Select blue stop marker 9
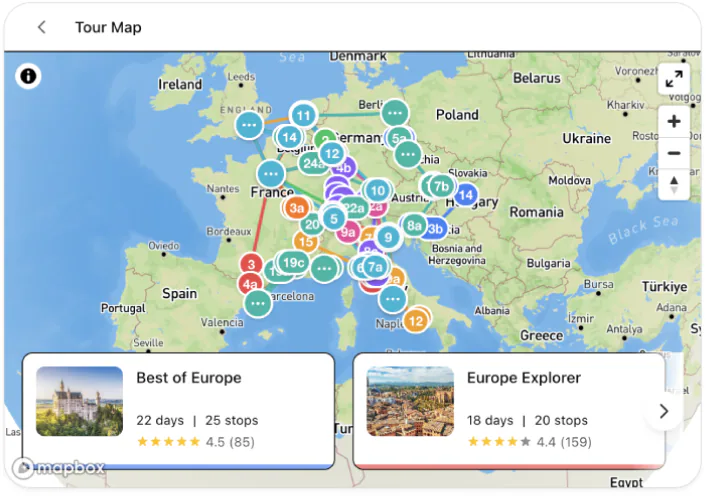The height and width of the screenshot is (496, 706). [388, 237]
